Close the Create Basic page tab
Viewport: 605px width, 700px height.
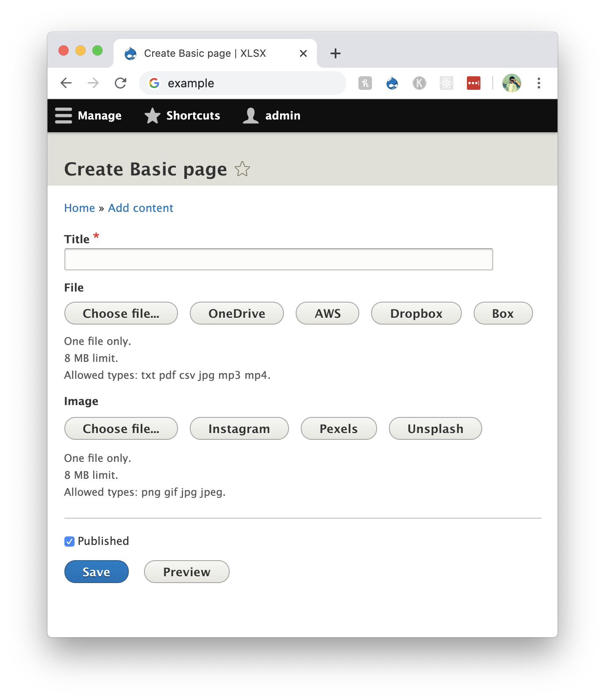click(x=303, y=53)
